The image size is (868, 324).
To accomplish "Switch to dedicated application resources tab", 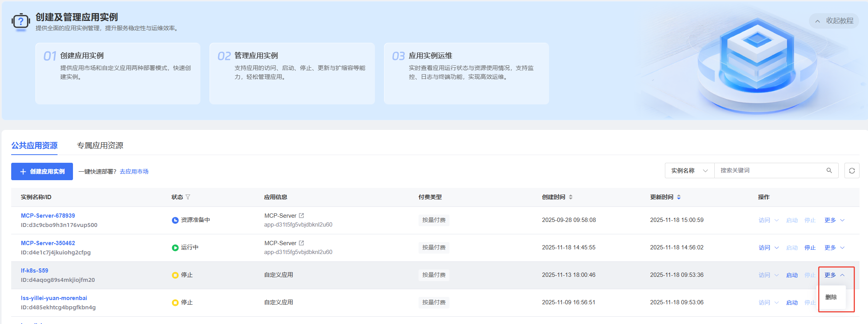I will pyautogui.click(x=100, y=146).
